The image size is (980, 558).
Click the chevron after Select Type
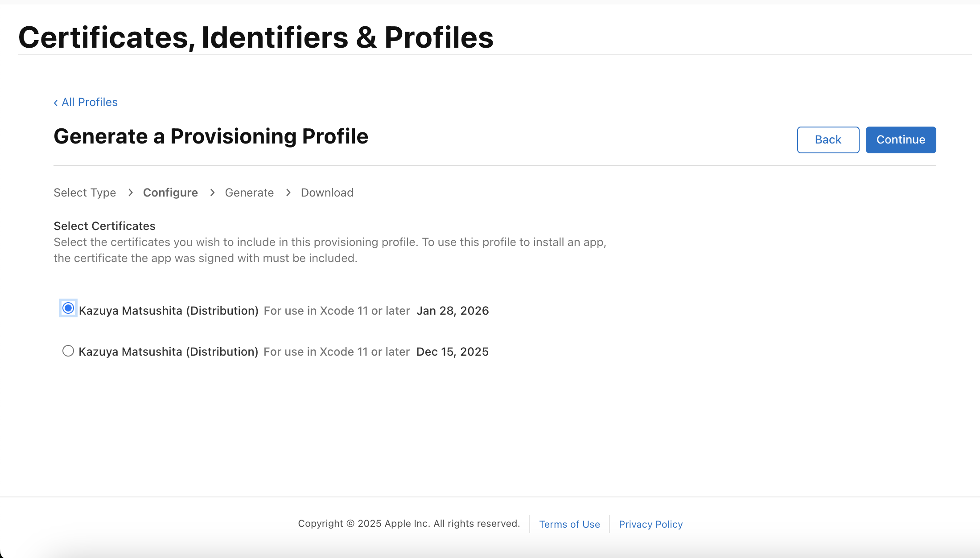130,193
